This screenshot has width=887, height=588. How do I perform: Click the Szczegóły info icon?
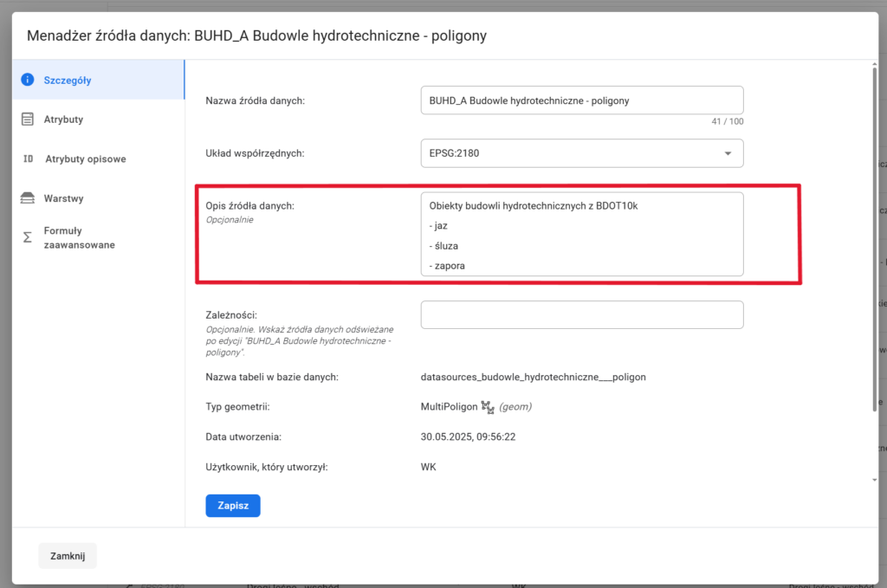pyautogui.click(x=27, y=81)
